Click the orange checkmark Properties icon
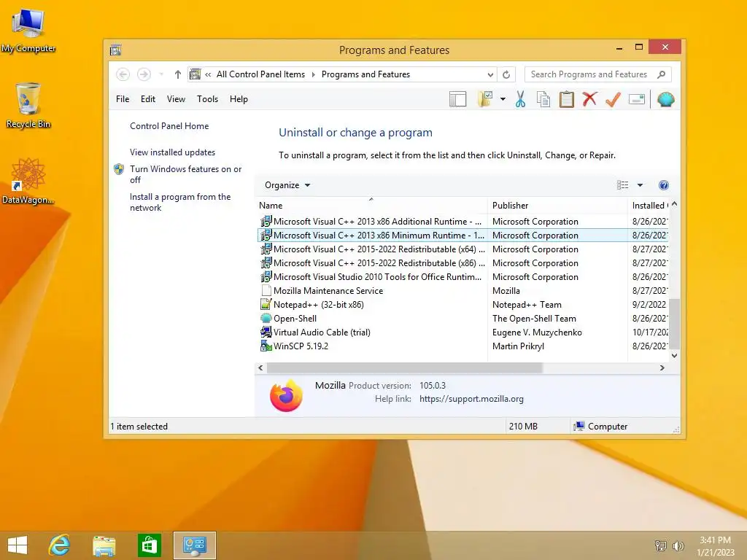Screen dimensions: 747x560 [613, 99]
